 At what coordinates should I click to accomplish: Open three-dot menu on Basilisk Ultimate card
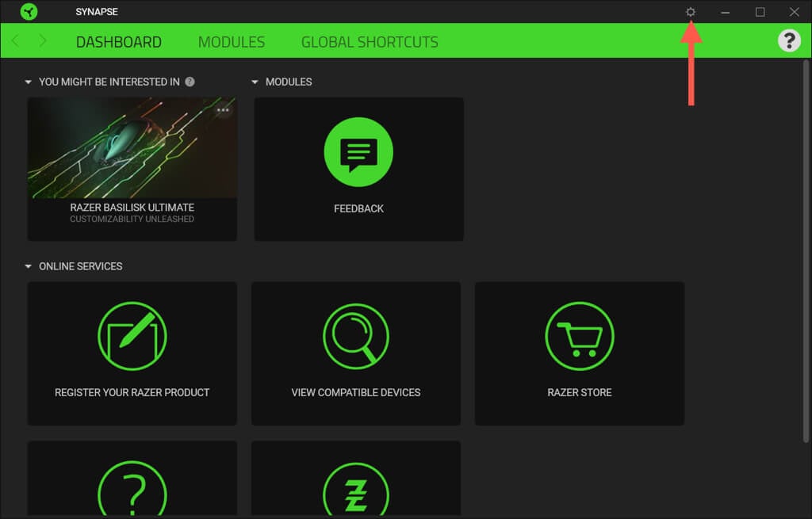pyautogui.click(x=223, y=109)
